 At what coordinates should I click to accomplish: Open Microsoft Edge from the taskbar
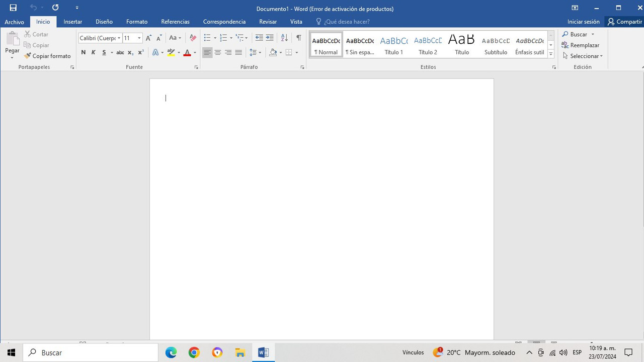[171, 352]
